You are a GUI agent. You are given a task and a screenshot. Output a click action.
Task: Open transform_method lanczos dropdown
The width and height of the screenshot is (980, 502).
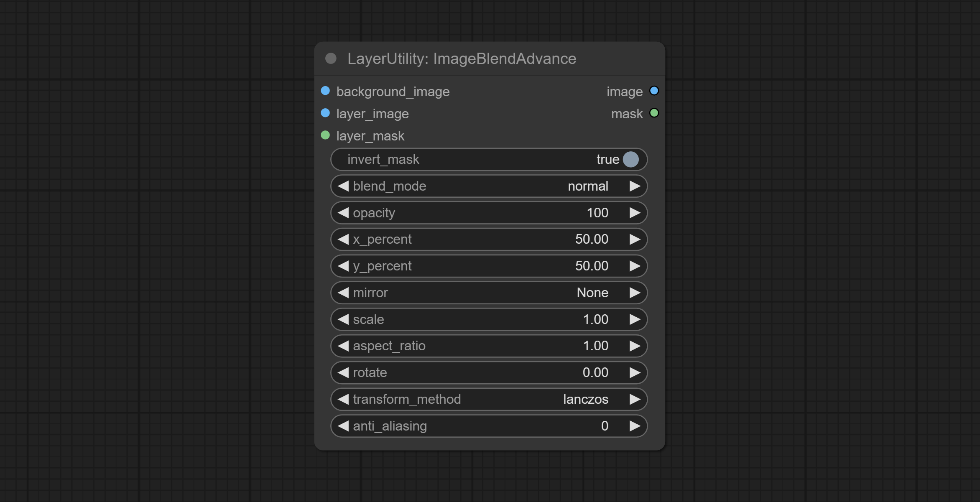pos(488,399)
